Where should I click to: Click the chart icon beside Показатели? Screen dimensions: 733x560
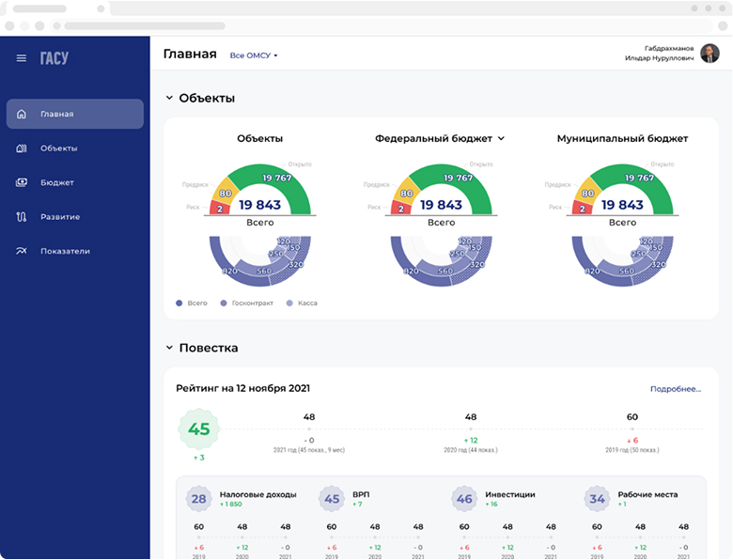(x=22, y=251)
